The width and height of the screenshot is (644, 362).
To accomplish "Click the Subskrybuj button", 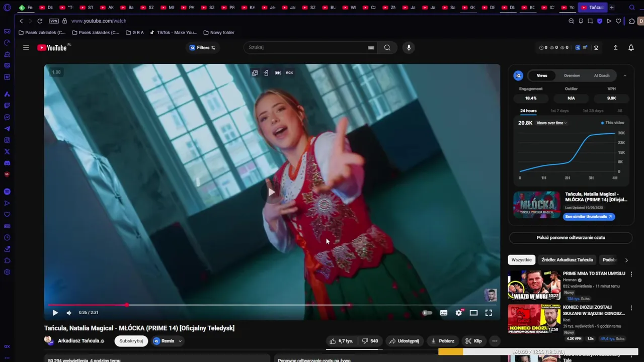I will click(131, 341).
